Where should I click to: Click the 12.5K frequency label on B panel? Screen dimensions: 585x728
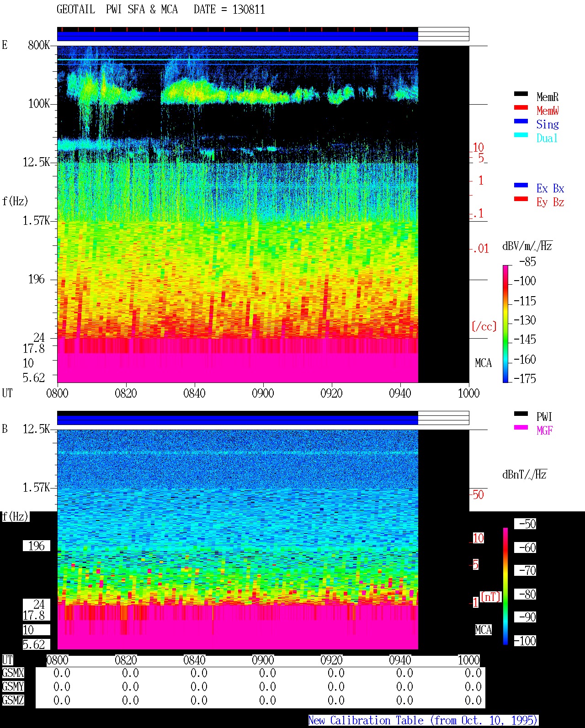(36, 429)
